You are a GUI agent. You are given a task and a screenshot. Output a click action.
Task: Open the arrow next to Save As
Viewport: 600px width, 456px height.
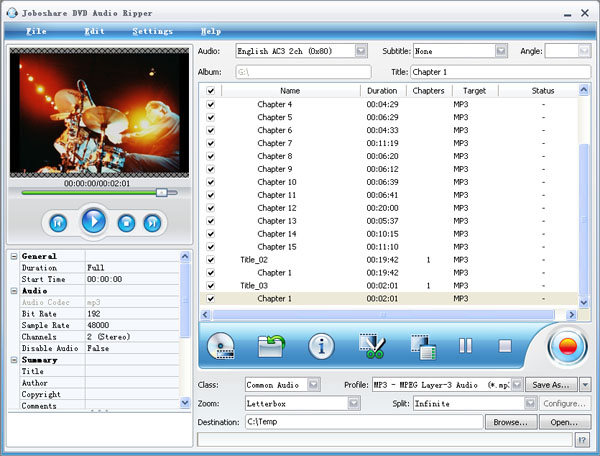click(585, 384)
